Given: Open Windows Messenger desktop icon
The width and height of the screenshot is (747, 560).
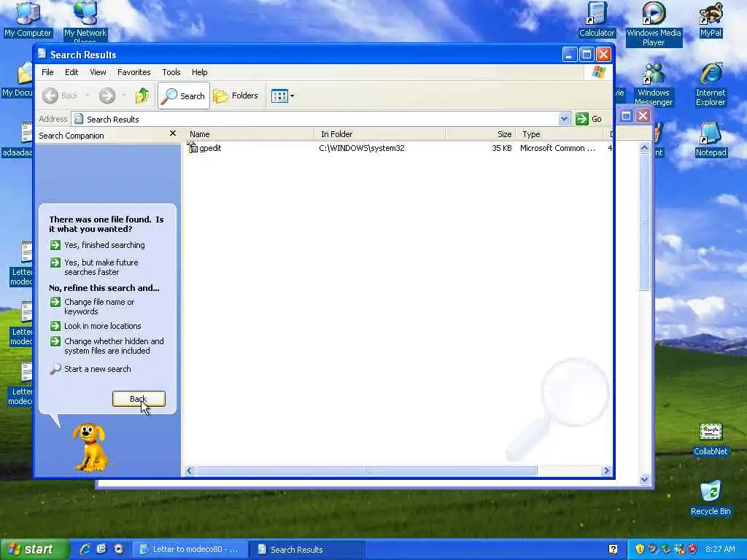Looking at the screenshot, I should click(x=653, y=84).
